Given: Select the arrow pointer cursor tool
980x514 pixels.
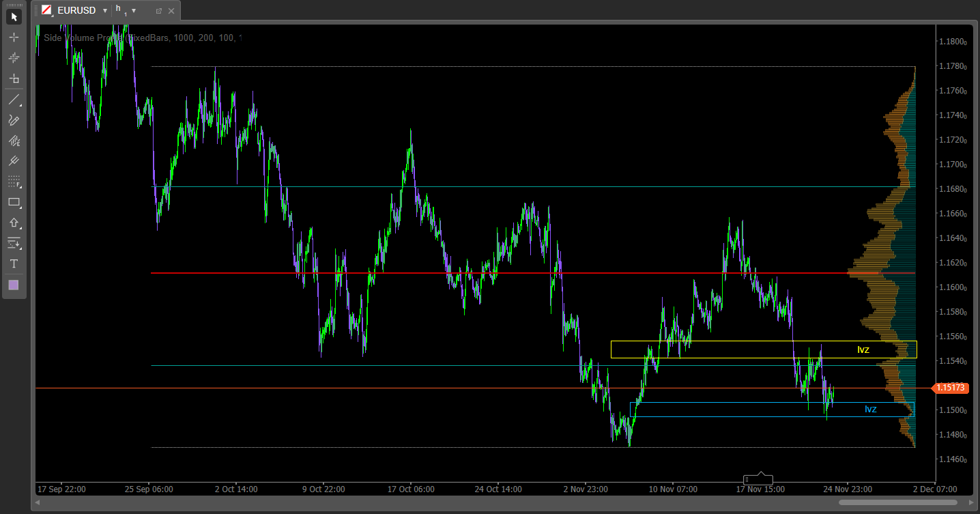Looking at the screenshot, I should 14,17.
